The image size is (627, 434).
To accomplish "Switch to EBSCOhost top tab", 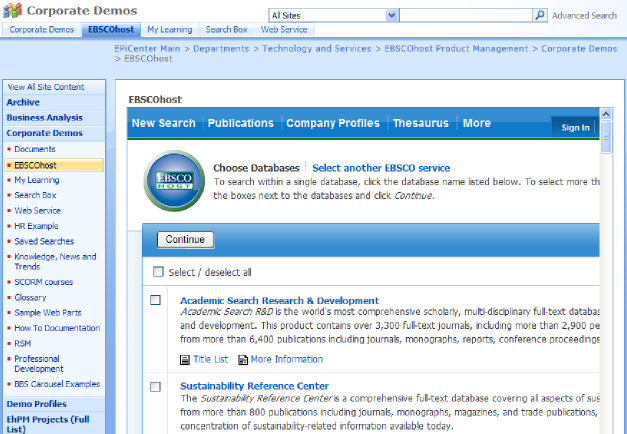I will (111, 30).
